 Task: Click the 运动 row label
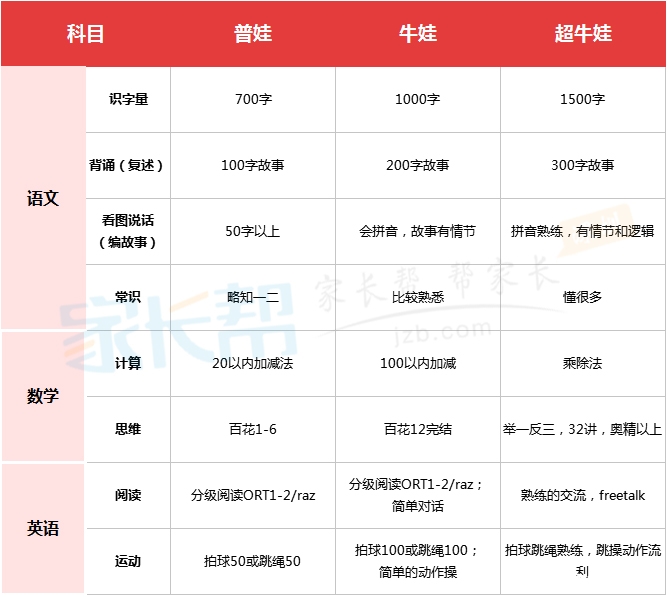pos(128,561)
